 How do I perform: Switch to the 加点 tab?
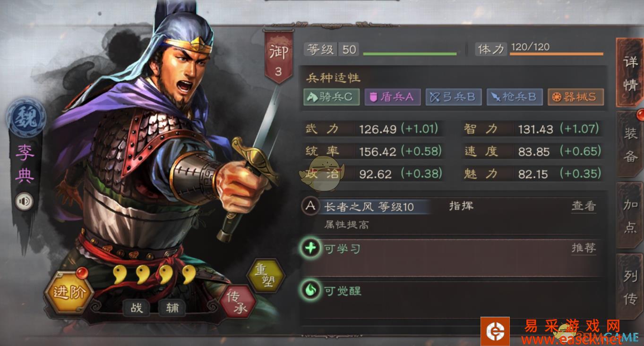pyautogui.click(x=630, y=215)
